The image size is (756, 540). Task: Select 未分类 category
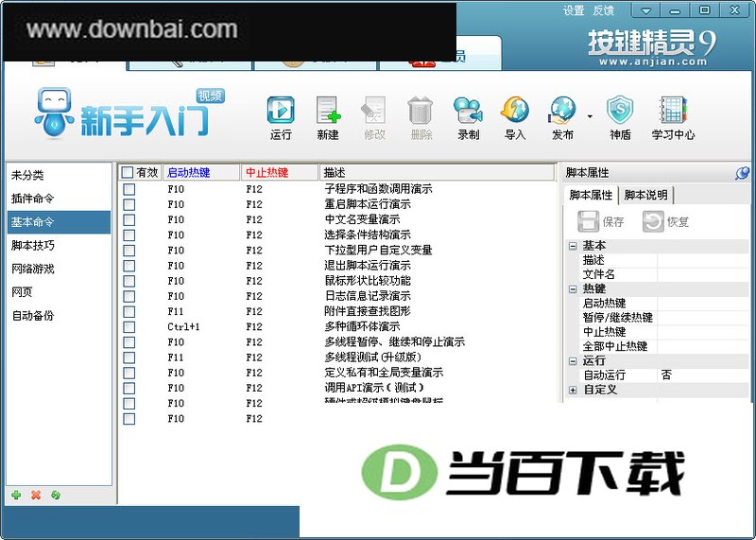pos(59,175)
